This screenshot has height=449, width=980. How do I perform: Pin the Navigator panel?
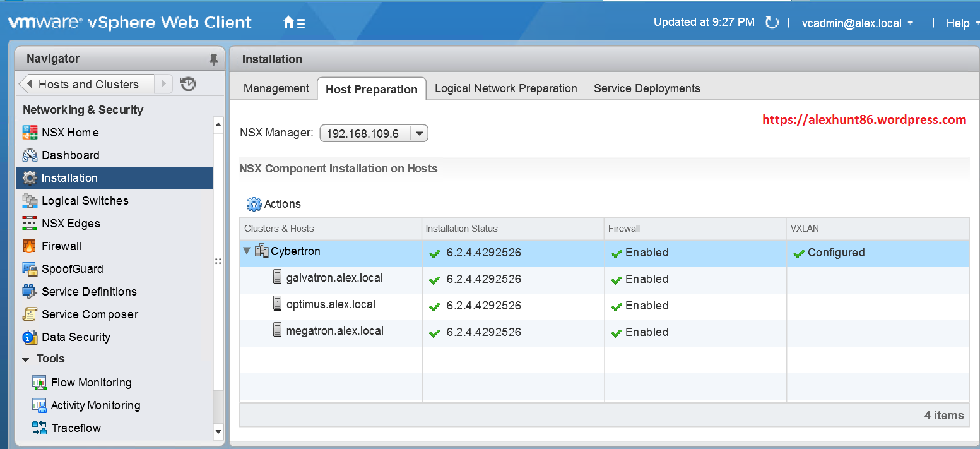(x=214, y=58)
